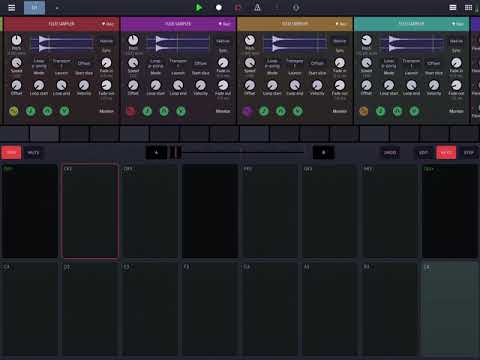Viewport: 480px width, 360px height.
Task: Tap the C#3 drum pad
Action: (x=90, y=211)
